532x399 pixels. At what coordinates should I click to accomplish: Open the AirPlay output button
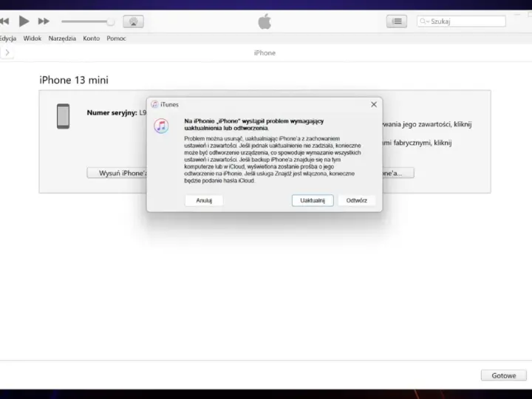click(133, 21)
